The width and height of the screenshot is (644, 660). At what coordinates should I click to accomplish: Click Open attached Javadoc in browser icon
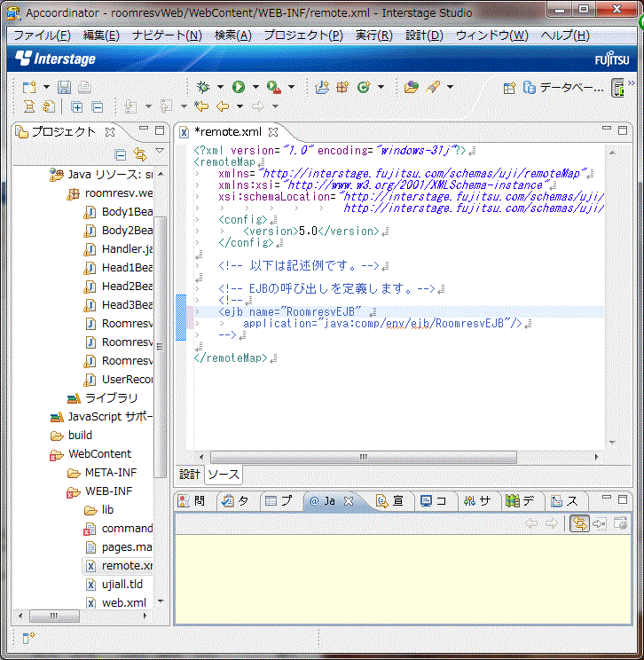pos(620,523)
